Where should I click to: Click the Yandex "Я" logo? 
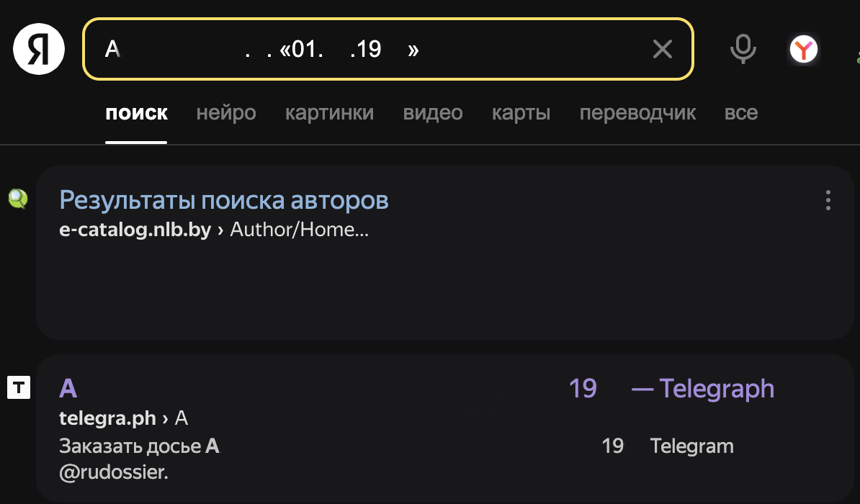(x=37, y=49)
